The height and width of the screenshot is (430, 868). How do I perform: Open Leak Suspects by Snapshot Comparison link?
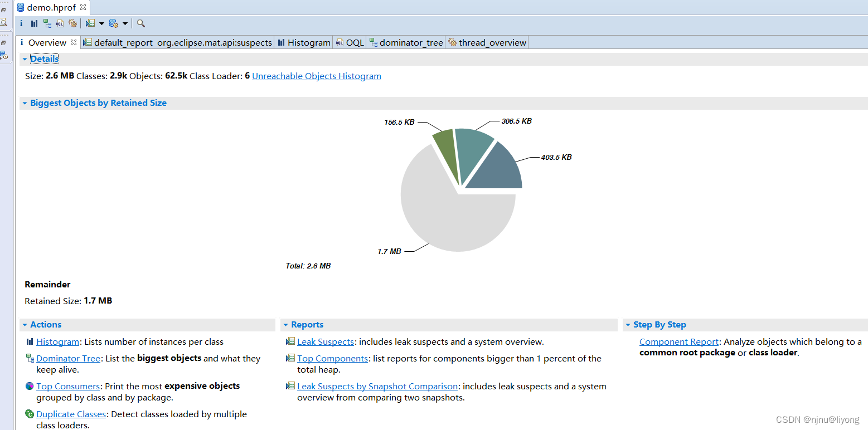click(377, 386)
